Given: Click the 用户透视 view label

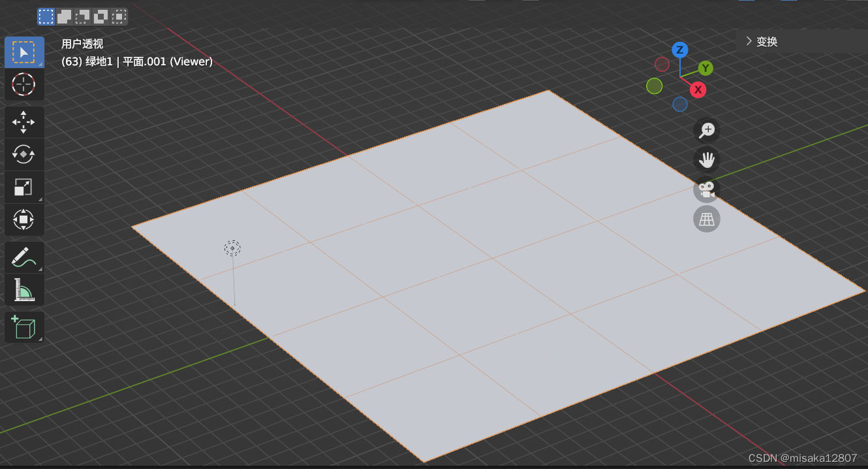Looking at the screenshot, I should pyautogui.click(x=82, y=44).
